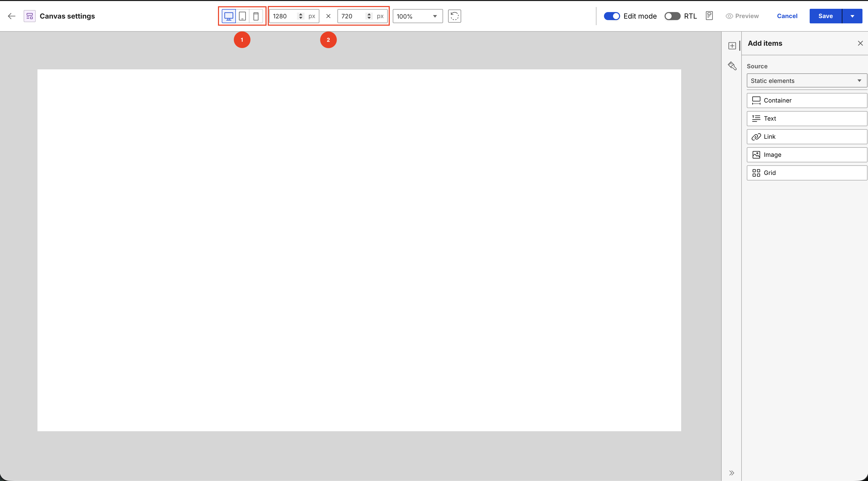Toggle Edit mode switch
Screen dimensions: 868x481
612,16
